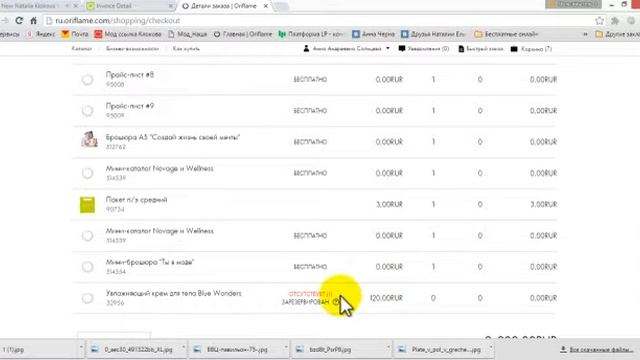
Task: Open the Пакет п/э средний product link
Action: pyautogui.click(x=136, y=200)
